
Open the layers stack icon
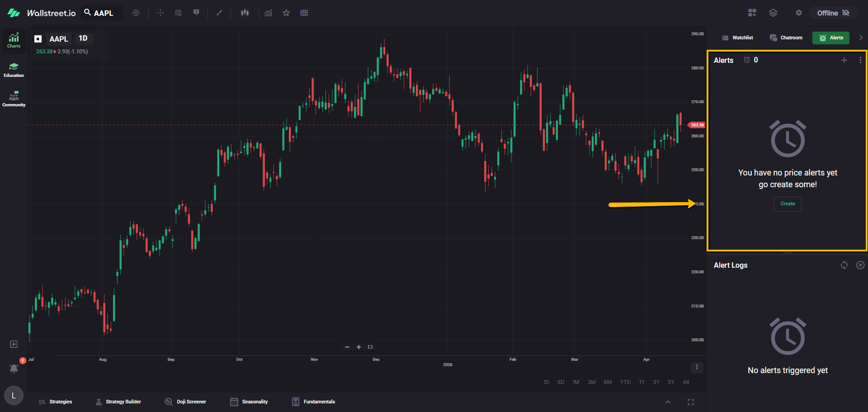tap(773, 13)
